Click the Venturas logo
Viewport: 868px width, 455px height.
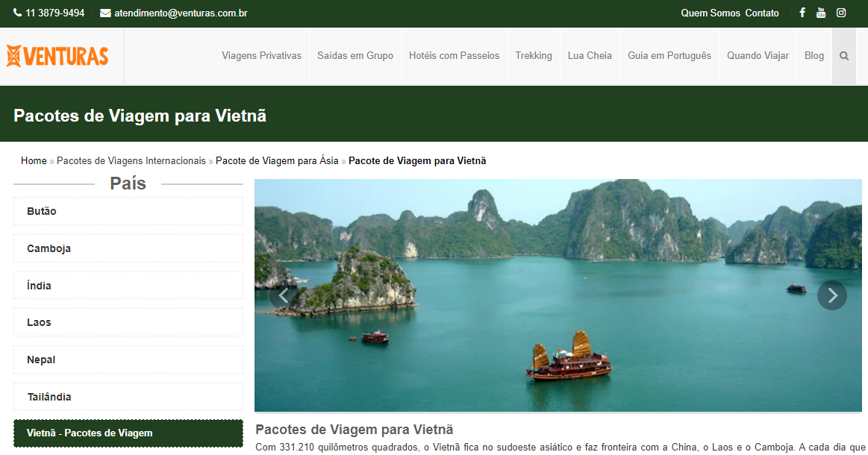[57, 56]
